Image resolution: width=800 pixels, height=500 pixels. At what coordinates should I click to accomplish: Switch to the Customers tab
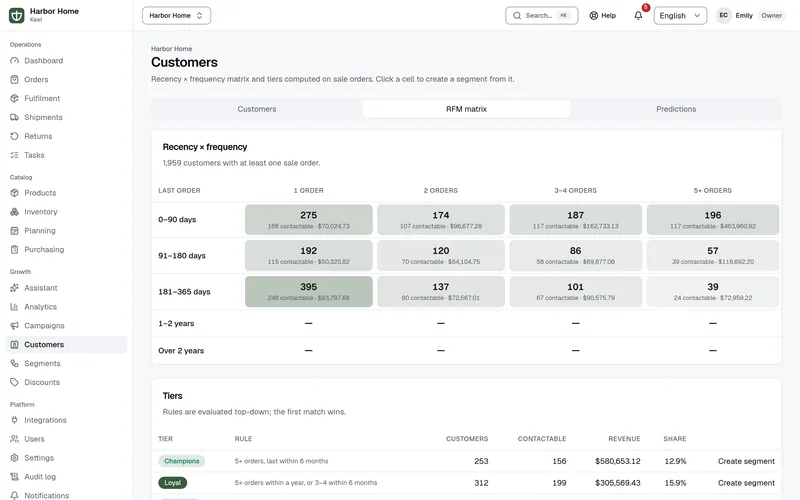(257, 109)
